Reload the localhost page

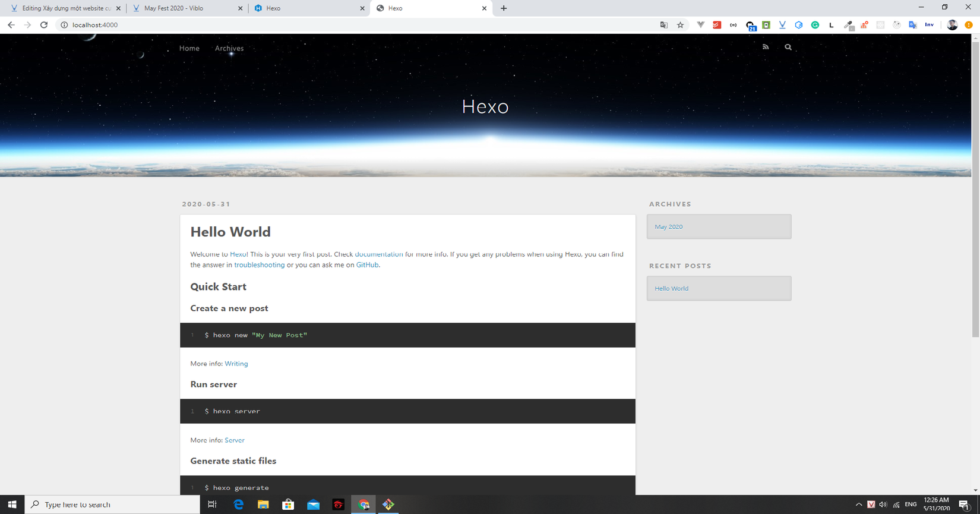point(44,25)
